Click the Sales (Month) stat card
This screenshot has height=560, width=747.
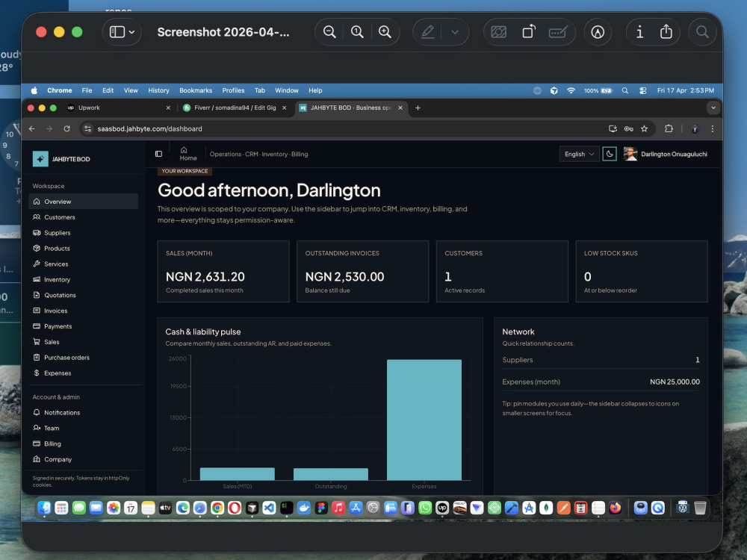[223, 272]
